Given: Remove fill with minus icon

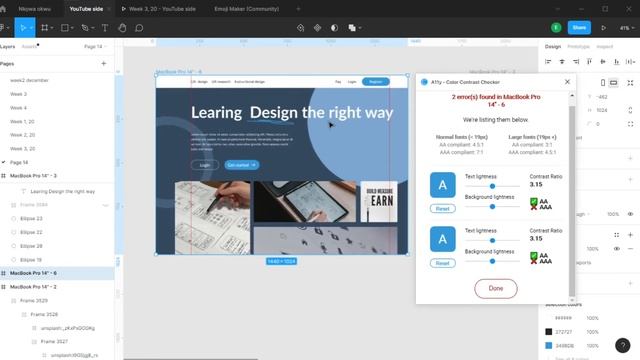Looking at the screenshot, I should [630, 249].
